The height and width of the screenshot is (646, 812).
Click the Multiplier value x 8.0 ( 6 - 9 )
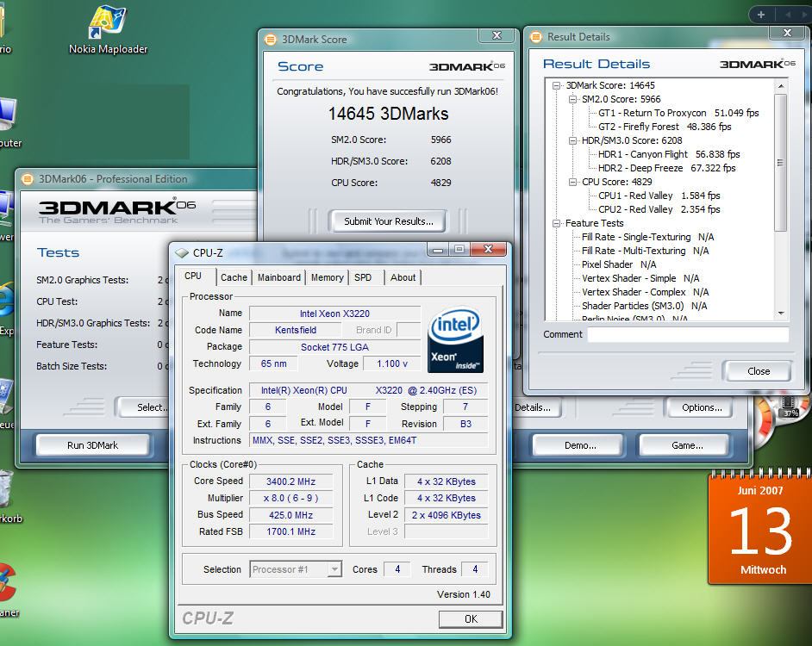click(x=291, y=498)
